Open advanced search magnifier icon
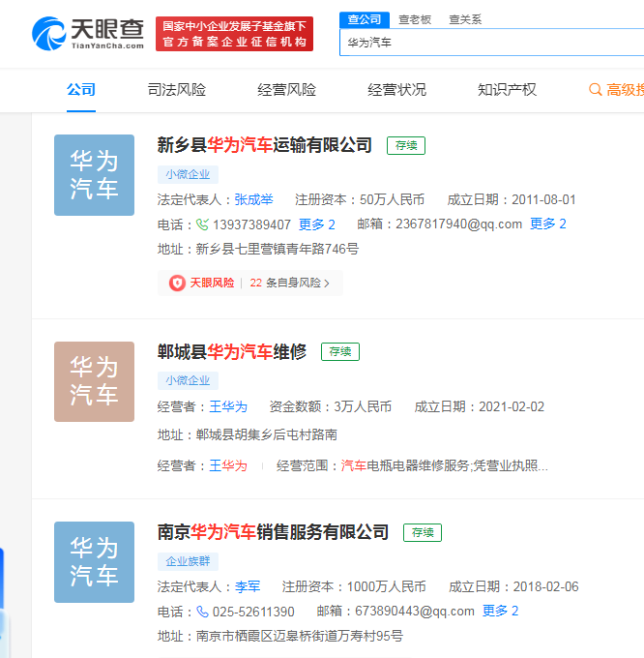This screenshot has height=658, width=644. tap(595, 89)
